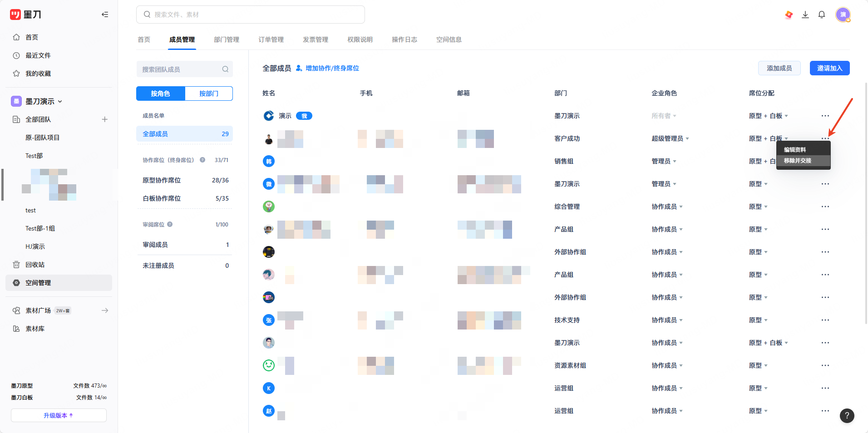The image size is (868, 433).
Task: Focus the 搜索团队成员 input
Action: tap(184, 69)
